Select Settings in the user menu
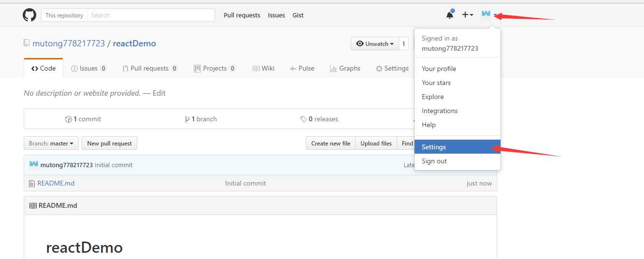Screen dimensions: 644x259 tap(434, 147)
